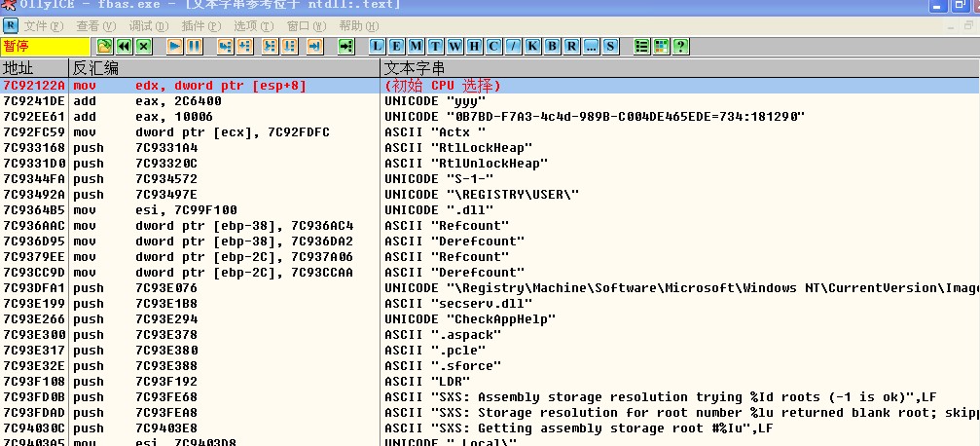The width and height of the screenshot is (980, 446).
Task: Select the "SXS: Getting assembly storage root" row
Action: [490, 428]
